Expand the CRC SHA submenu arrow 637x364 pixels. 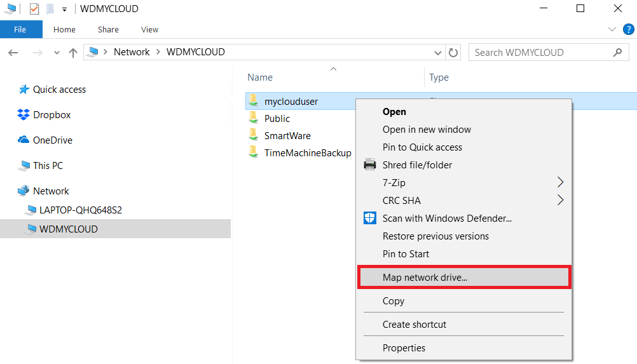[x=560, y=200]
